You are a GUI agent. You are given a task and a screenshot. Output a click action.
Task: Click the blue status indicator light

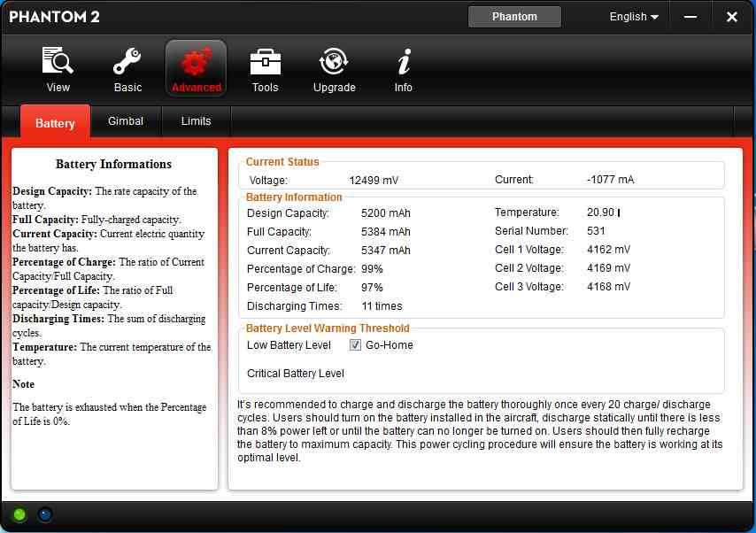point(44,514)
